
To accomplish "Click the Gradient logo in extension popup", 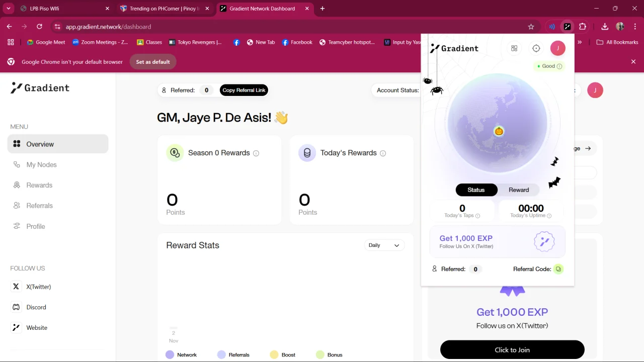I will 454,48.
